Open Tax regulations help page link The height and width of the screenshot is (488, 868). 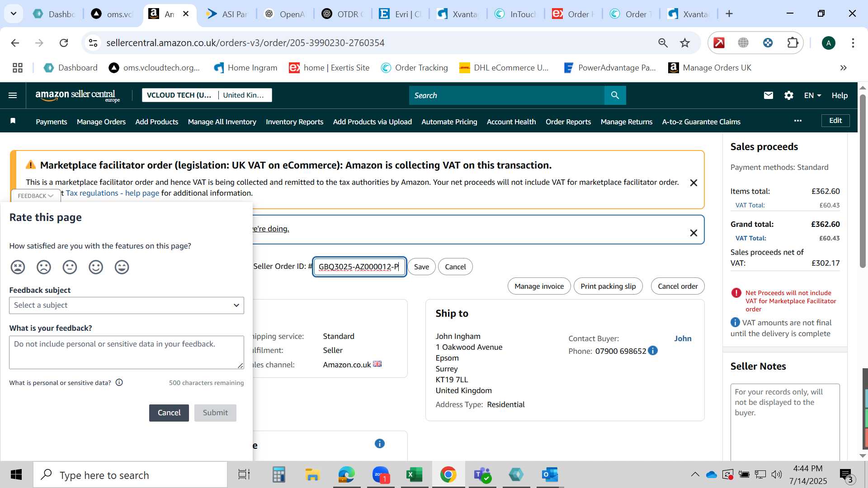click(113, 193)
